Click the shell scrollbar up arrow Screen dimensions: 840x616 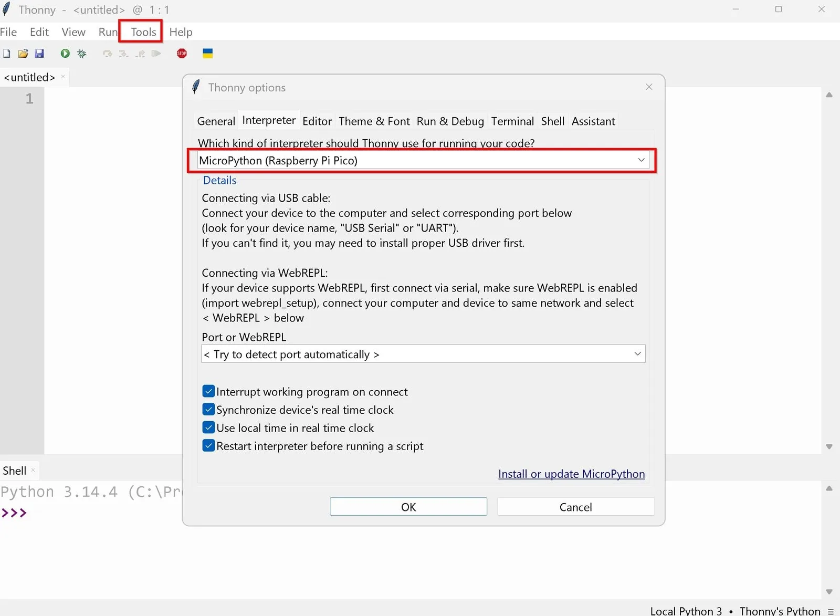click(829, 488)
